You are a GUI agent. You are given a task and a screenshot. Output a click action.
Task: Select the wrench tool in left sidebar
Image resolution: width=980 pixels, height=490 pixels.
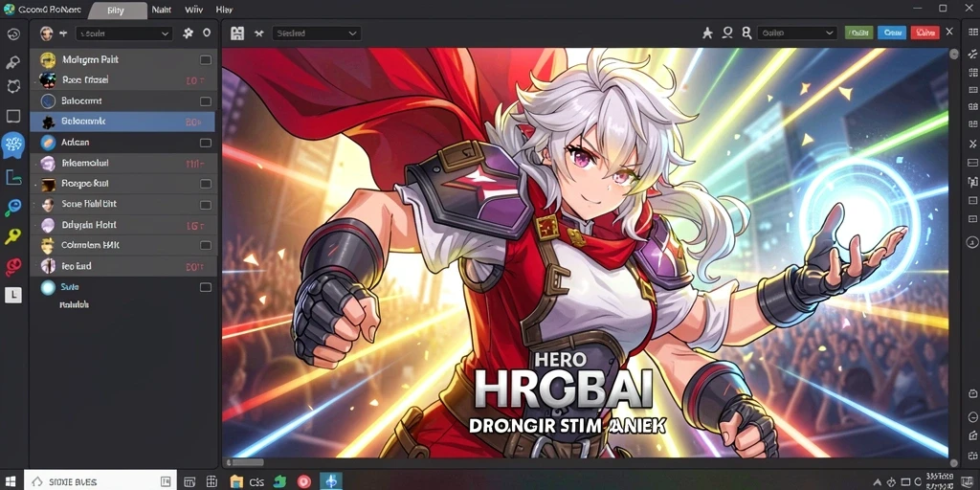13,62
